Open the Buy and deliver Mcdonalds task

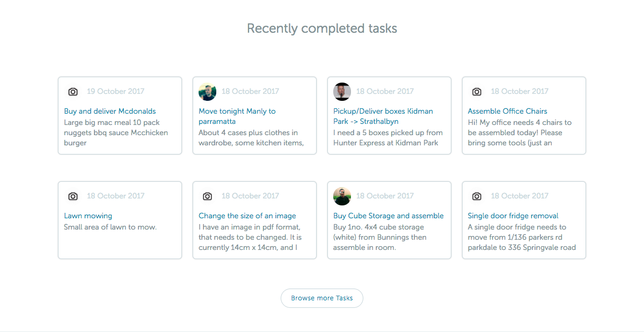(x=110, y=111)
